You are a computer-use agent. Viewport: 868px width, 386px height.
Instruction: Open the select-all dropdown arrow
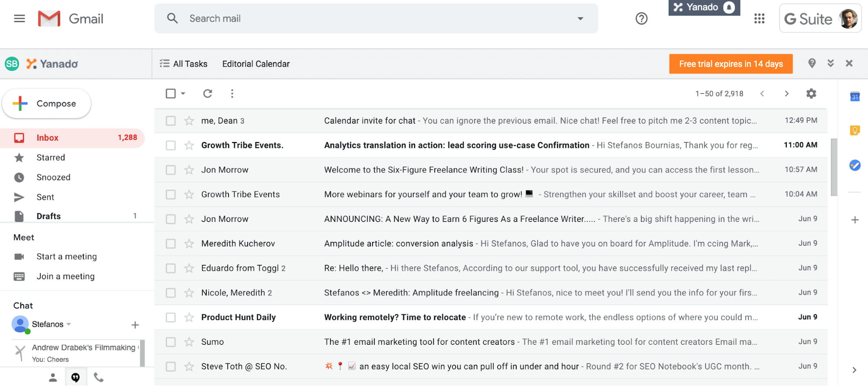tap(183, 93)
